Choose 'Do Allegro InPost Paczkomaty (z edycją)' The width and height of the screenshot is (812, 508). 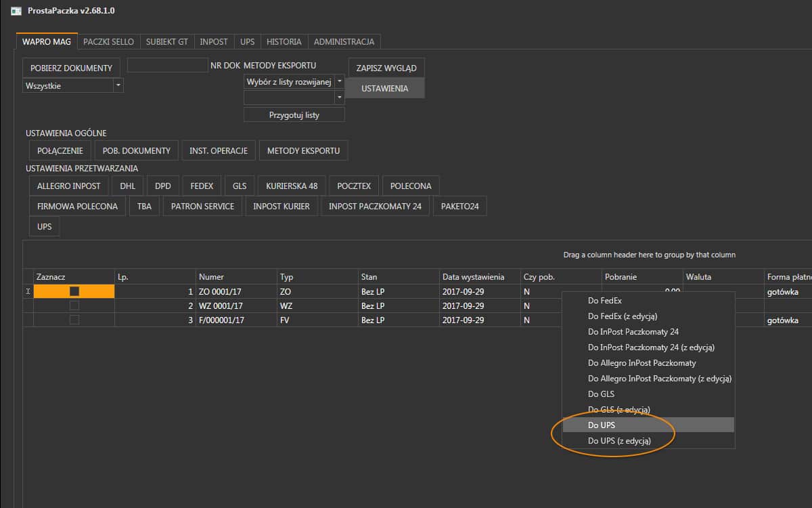(x=648, y=378)
